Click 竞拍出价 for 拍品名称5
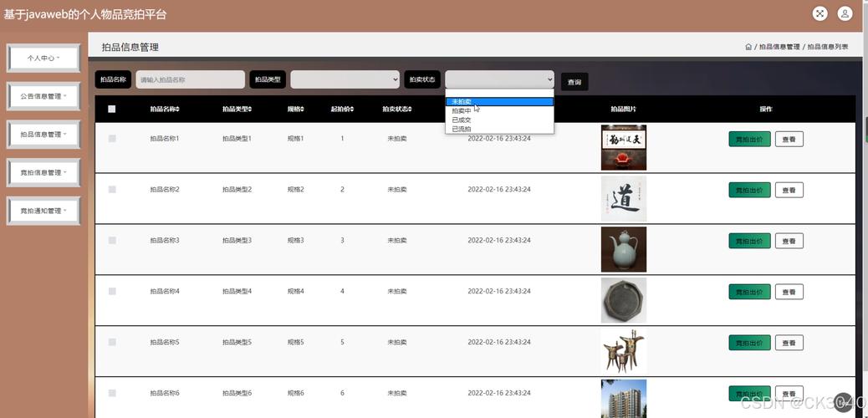Viewport: 868px width, 418px height. click(x=749, y=343)
